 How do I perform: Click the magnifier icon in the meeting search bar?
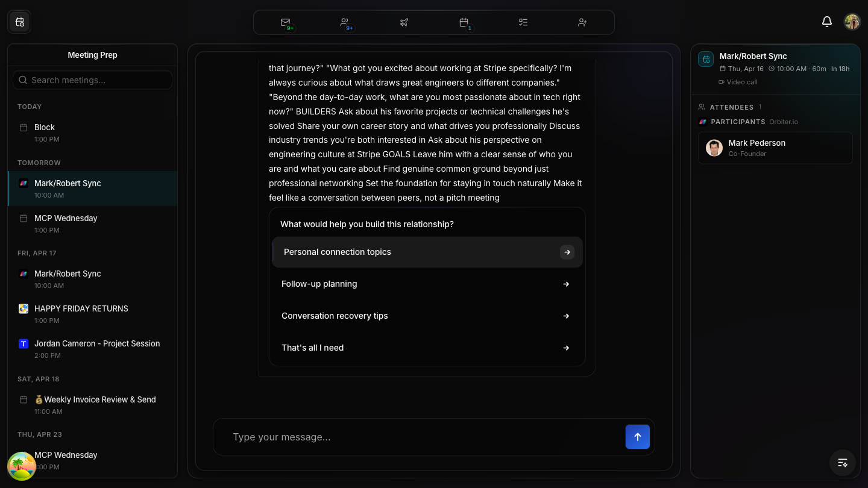tap(23, 80)
